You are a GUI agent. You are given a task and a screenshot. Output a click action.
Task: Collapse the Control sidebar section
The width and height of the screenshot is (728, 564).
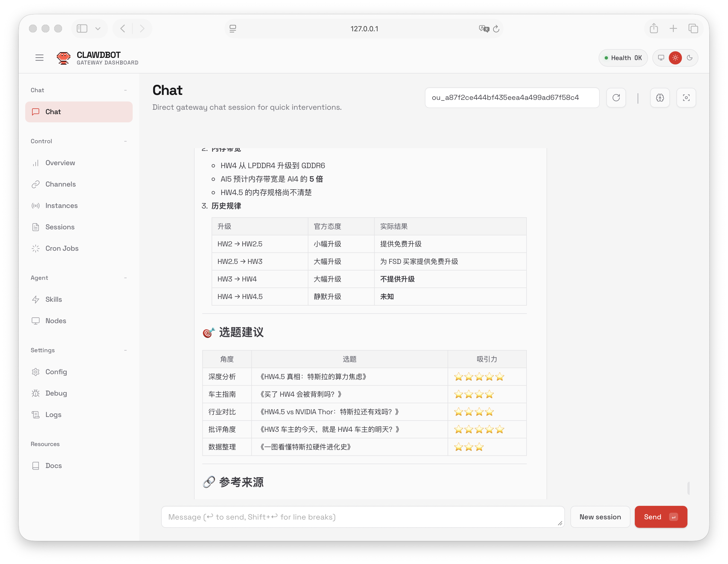pos(125,141)
